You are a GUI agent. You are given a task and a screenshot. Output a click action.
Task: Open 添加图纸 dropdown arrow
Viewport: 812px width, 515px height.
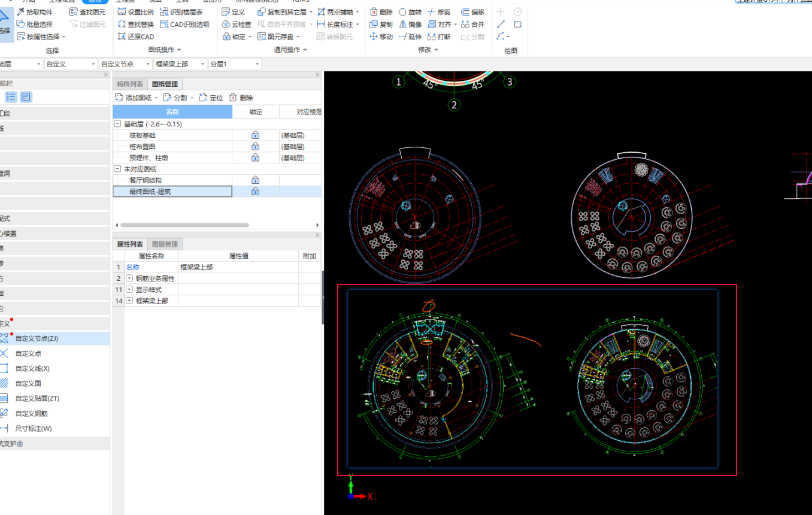click(x=157, y=98)
